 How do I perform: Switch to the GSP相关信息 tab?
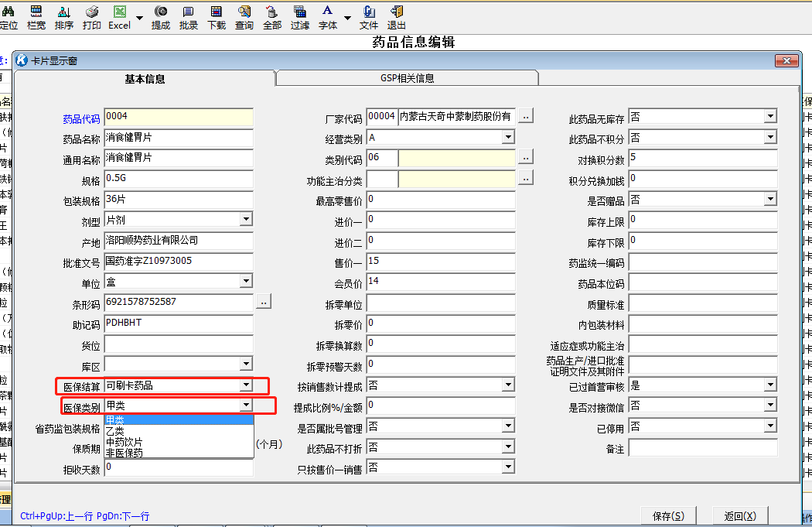pos(408,77)
